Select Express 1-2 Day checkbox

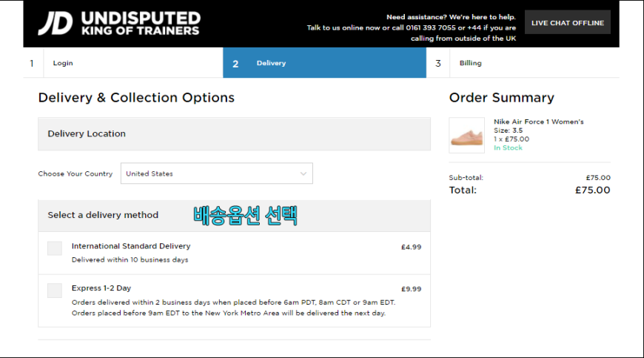[x=55, y=291]
